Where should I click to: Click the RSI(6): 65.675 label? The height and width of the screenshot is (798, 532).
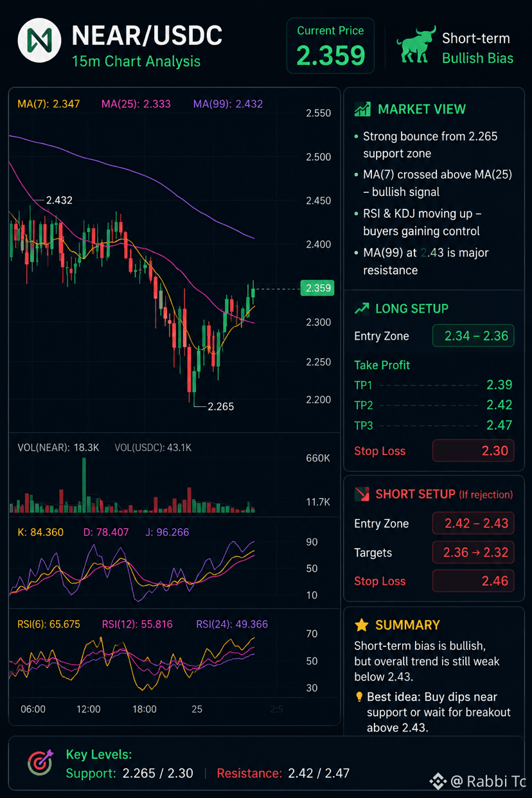point(49,624)
